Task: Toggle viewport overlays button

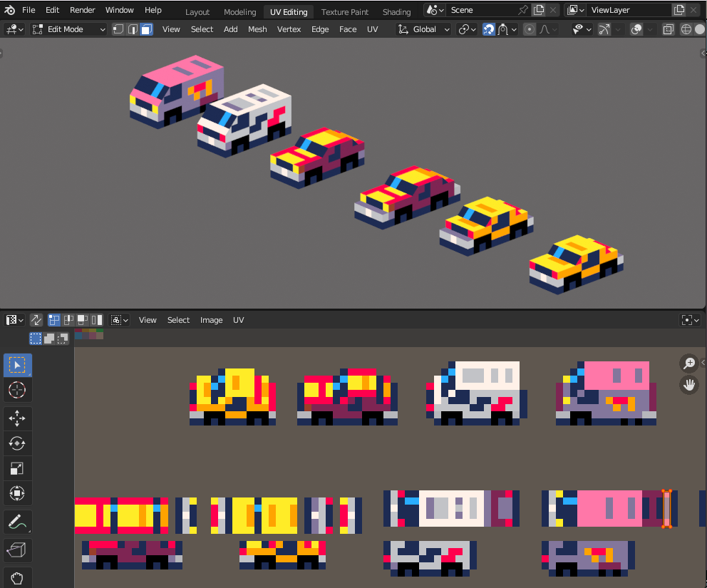Action: click(x=636, y=29)
